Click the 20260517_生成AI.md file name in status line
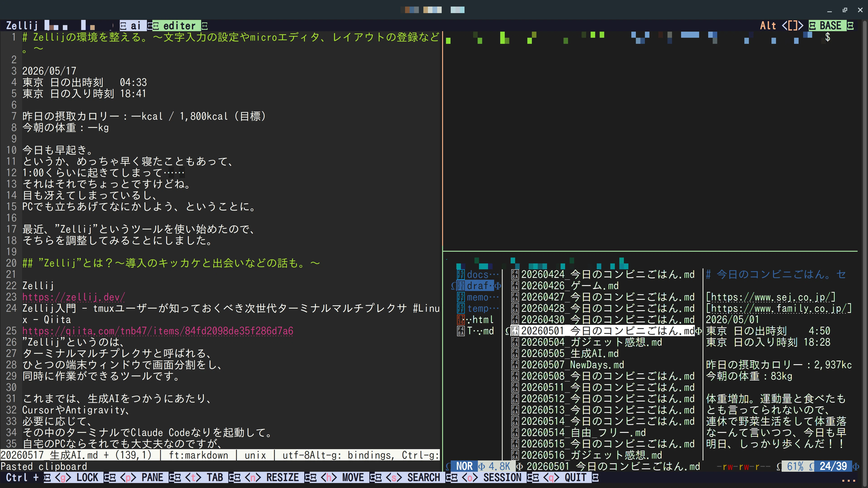This screenshot has height=488, width=868. (x=49, y=455)
